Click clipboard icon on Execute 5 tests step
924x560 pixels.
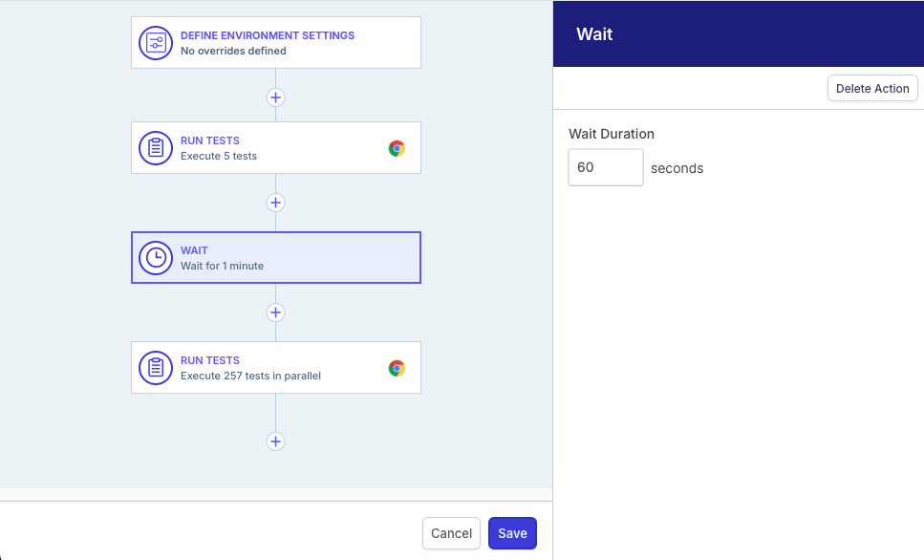pyautogui.click(x=156, y=148)
